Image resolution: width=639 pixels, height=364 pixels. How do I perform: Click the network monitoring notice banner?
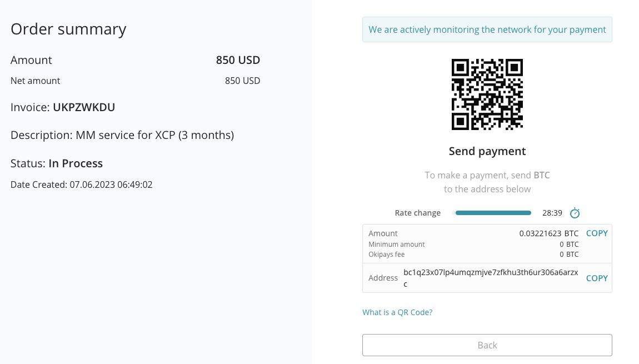(x=487, y=29)
